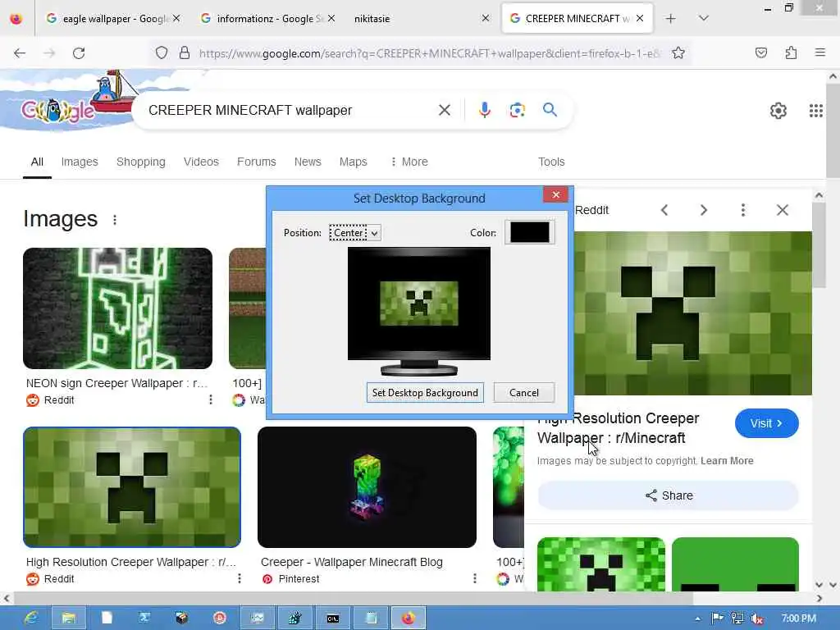This screenshot has width=840, height=630.
Task: Show next image in preview panel
Action: [x=703, y=210]
